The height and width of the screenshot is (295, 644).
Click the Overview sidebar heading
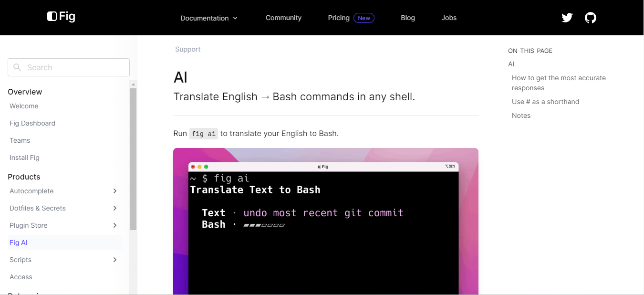pyautogui.click(x=25, y=92)
